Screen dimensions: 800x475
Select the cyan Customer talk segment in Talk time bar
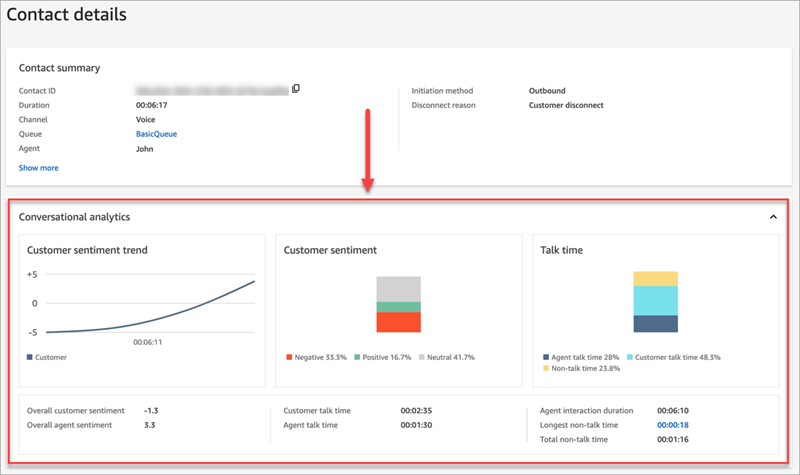click(656, 300)
